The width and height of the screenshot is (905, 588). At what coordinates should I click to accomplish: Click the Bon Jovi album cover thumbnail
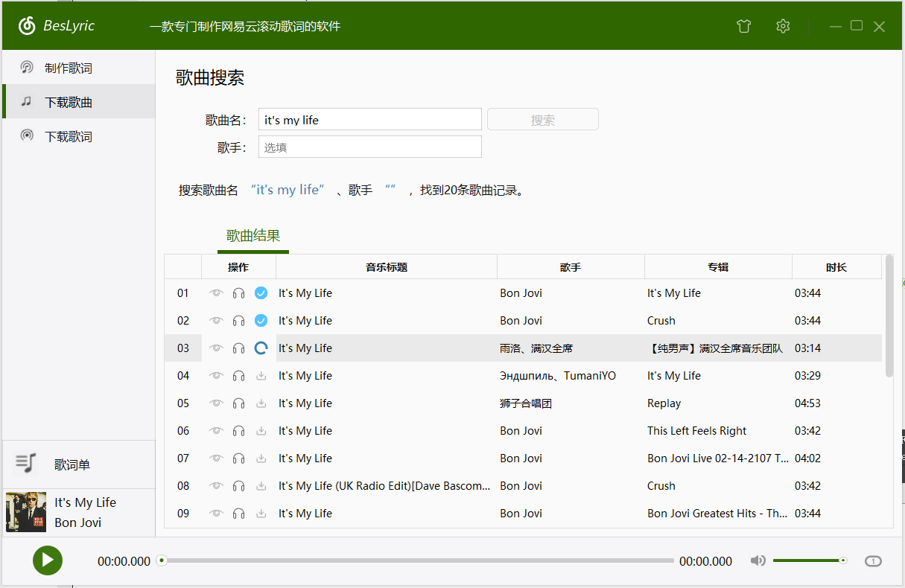tap(26, 512)
